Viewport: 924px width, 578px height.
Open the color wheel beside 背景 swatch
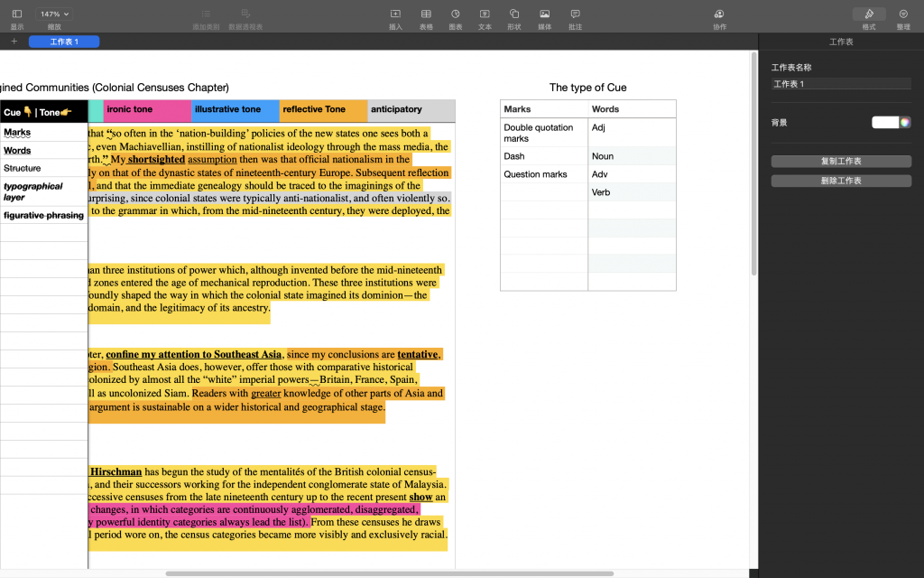(905, 123)
